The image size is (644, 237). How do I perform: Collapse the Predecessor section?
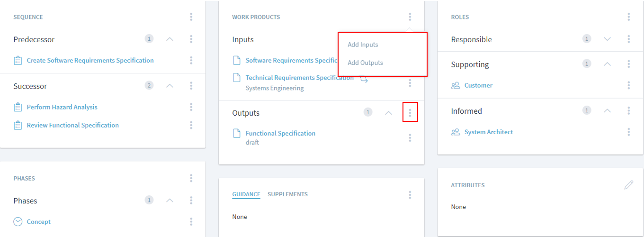coord(170,39)
